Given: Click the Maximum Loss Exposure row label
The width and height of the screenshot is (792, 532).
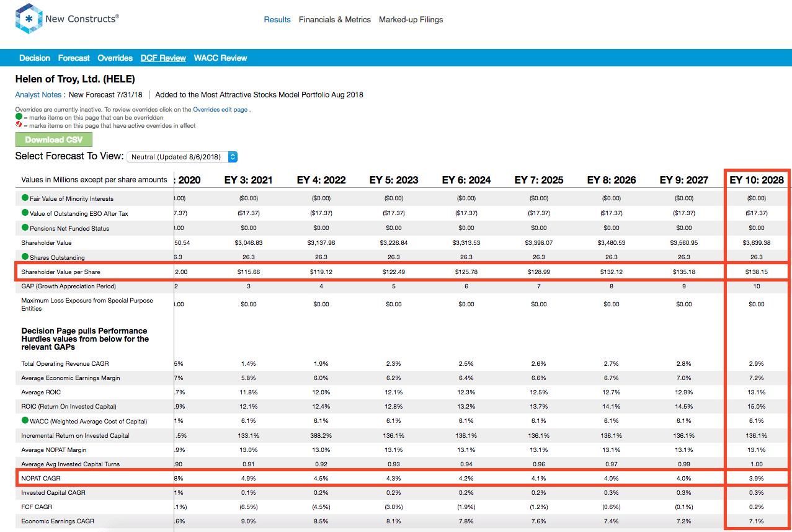Looking at the screenshot, I should point(87,304).
